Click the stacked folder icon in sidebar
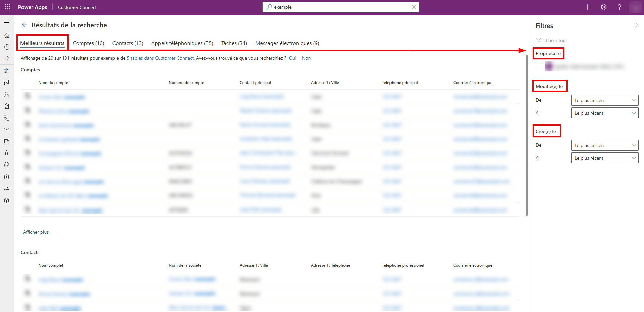Viewport: 644px width, 312px height. tap(7, 83)
